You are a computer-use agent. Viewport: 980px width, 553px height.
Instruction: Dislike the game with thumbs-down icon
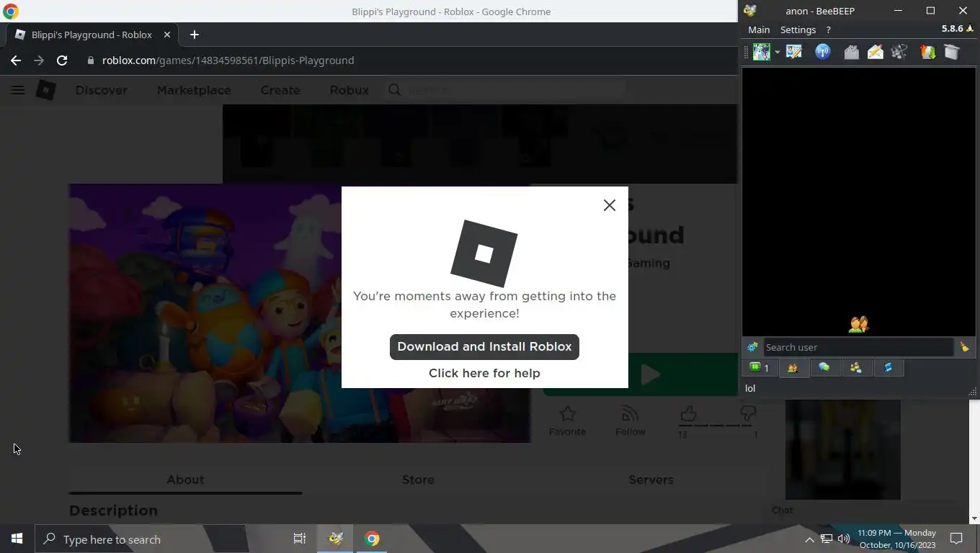[747, 414]
